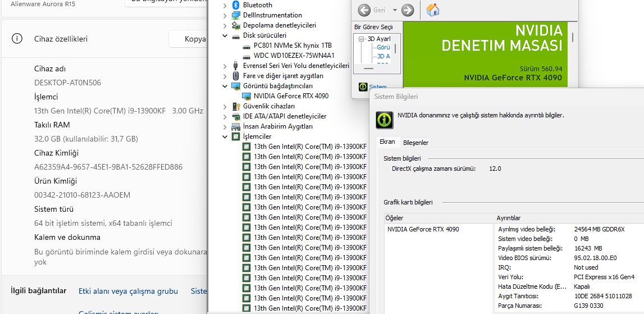Open Etki alanı veya çalışma grubu link

[x=128, y=292]
